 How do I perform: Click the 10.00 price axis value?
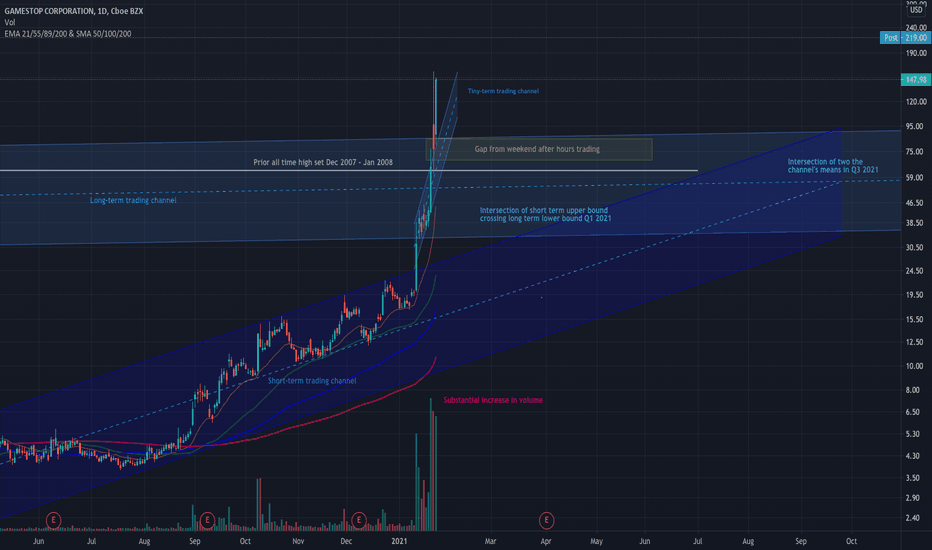tap(914, 366)
